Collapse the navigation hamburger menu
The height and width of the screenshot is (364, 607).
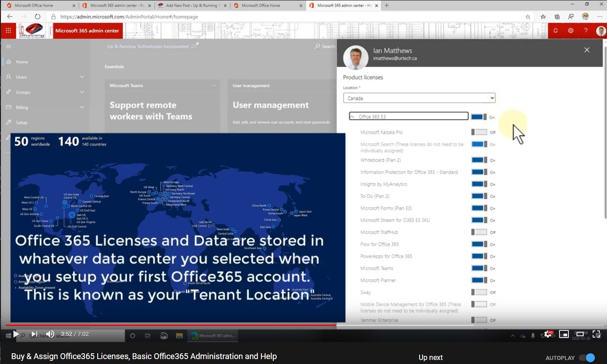pyautogui.click(x=9, y=46)
